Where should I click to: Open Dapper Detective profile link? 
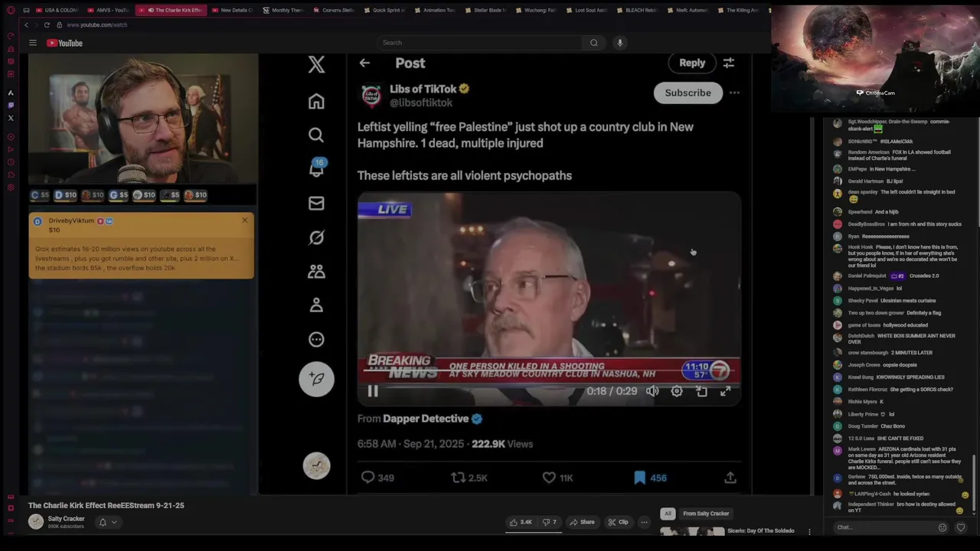426,419
